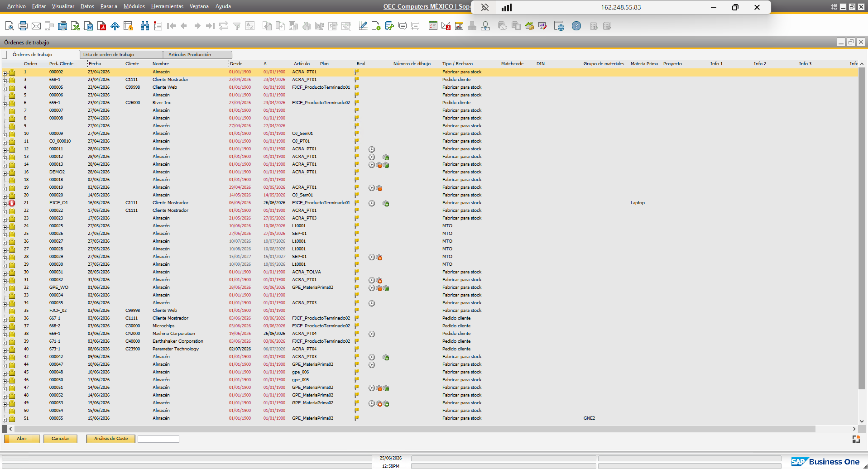Open the speech bubble messages icon
Screen dimensions: 868x469
403,26
